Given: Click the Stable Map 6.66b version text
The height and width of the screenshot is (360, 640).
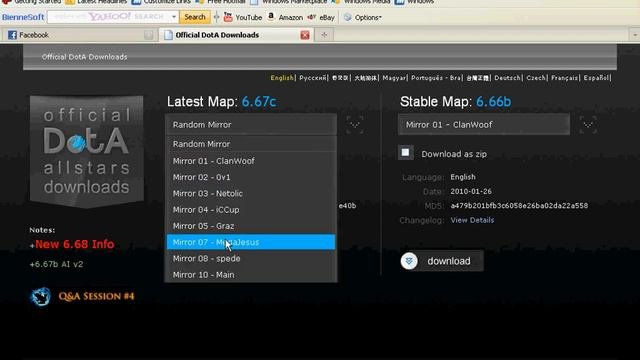Looking at the screenshot, I should 493,102.
